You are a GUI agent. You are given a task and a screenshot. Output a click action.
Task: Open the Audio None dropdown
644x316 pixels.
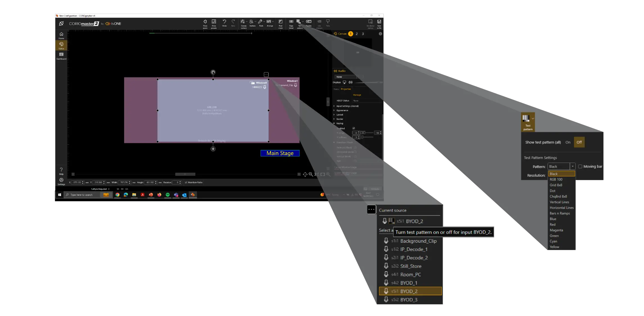(349, 77)
